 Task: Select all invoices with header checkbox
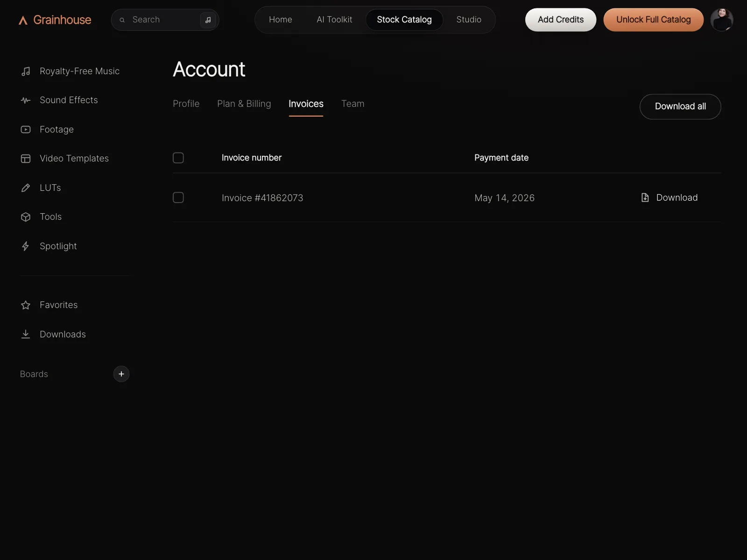178,158
